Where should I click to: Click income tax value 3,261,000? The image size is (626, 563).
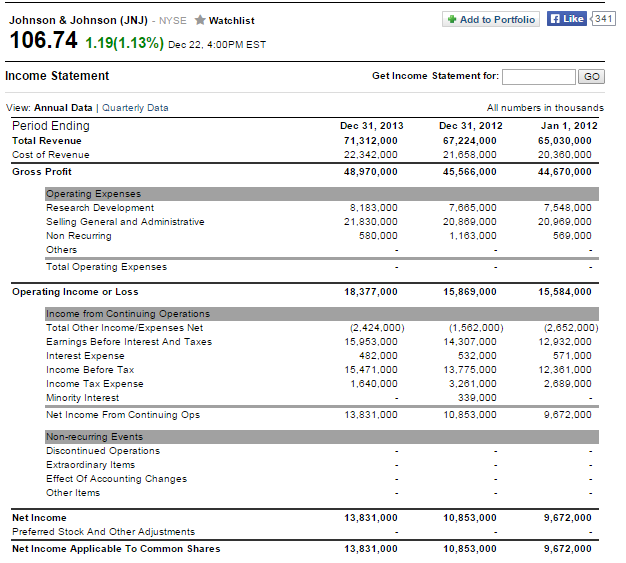pyautogui.click(x=473, y=384)
